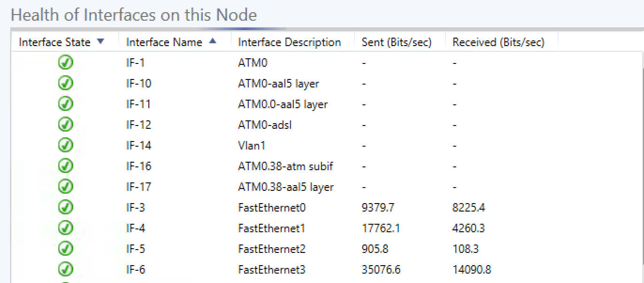Open the IF-4 interface name entry
644x283 pixels.
(x=136, y=228)
